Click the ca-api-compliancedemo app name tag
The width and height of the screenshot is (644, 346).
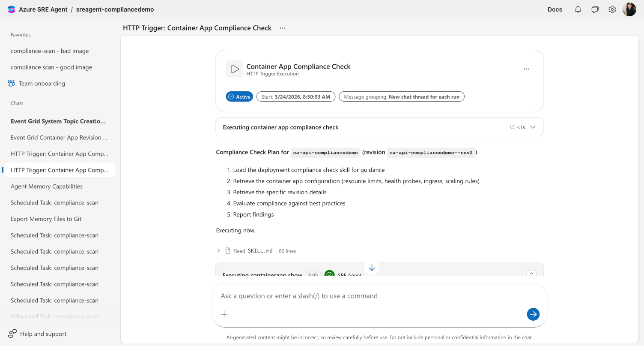point(325,153)
